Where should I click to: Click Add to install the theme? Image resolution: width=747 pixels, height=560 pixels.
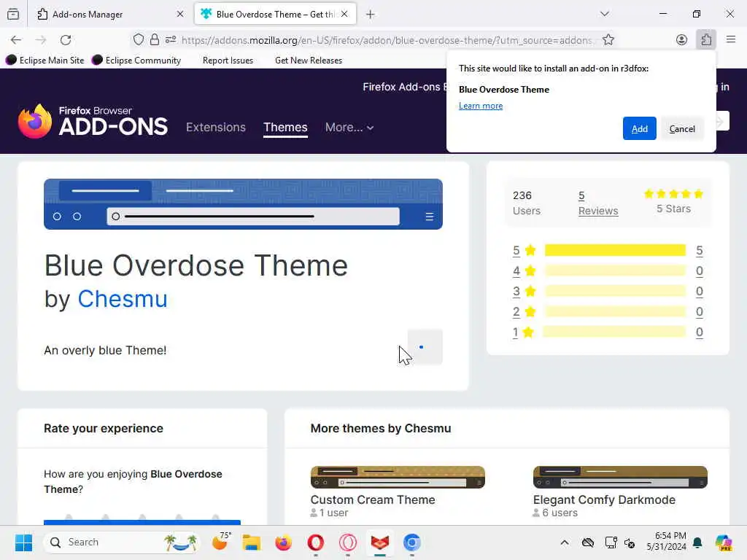(639, 128)
